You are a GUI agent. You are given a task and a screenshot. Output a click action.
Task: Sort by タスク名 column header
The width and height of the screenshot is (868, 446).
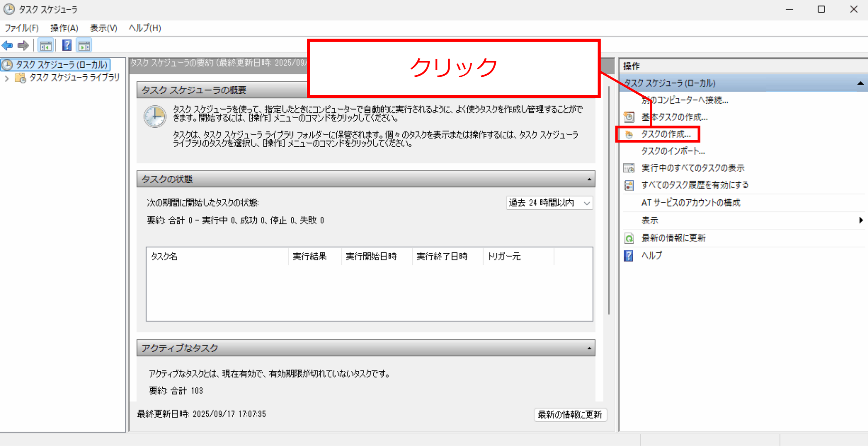click(217, 256)
